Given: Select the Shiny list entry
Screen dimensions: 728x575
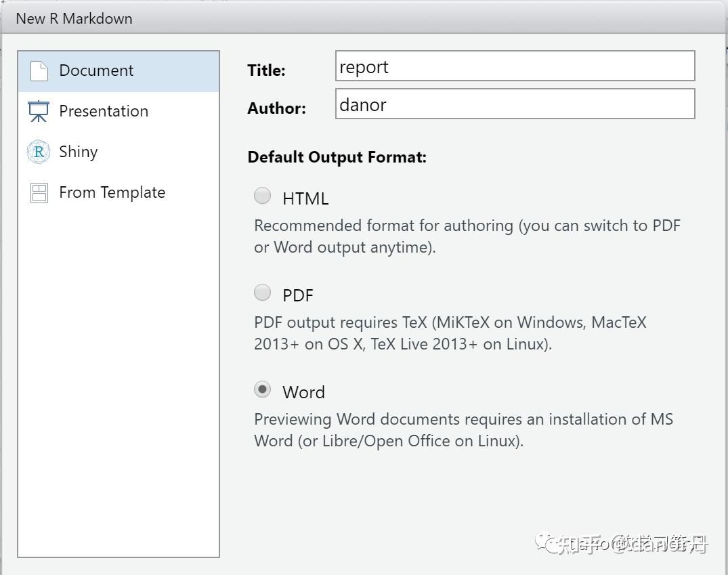Looking at the screenshot, I should click(79, 152).
